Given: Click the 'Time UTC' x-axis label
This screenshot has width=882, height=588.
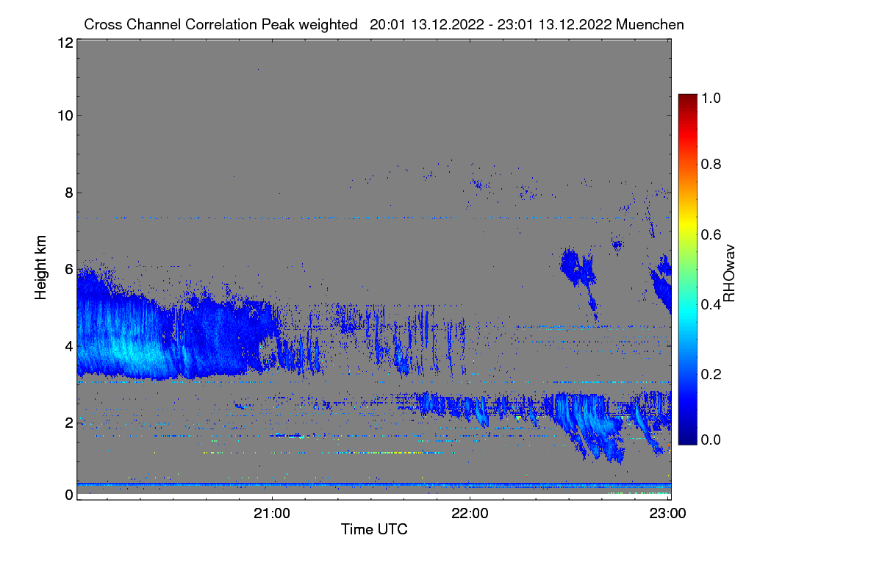Looking at the screenshot, I should [x=374, y=529].
